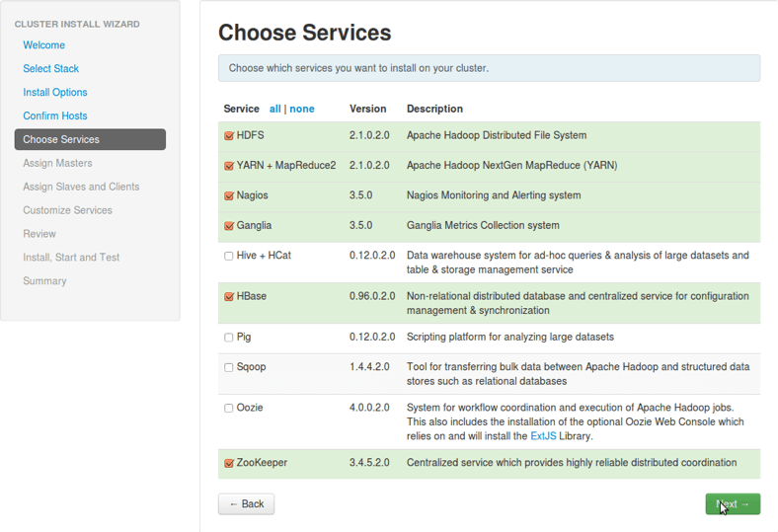
Task: Go to Confirm Hosts step
Action: (x=55, y=116)
